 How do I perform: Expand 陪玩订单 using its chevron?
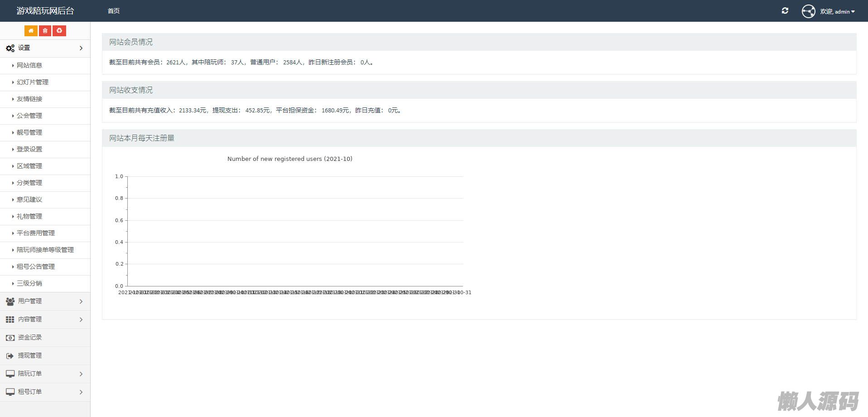pos(81,374)
